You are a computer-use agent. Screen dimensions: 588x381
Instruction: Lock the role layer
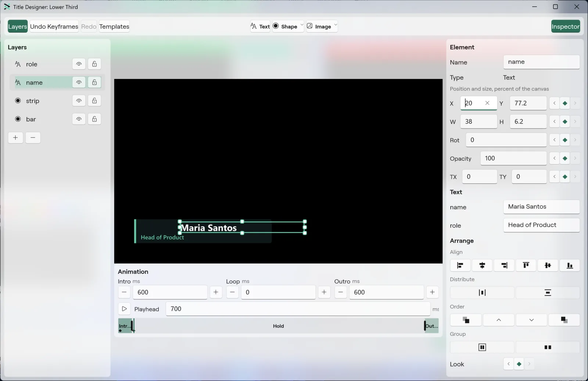click(94, 64)
